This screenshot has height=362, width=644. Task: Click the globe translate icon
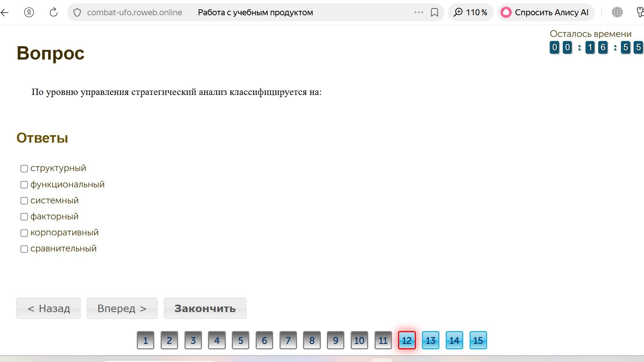(617, 12)
